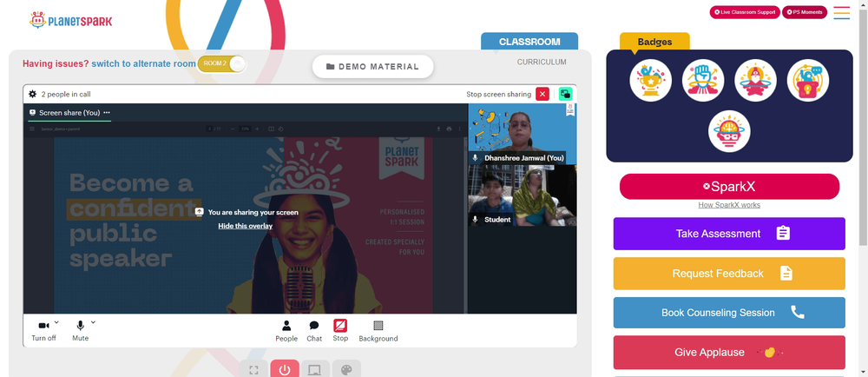The image size is (868, 377).
Task: Click the Student microphone icon
Action: pyautogui.click(x=475, y=219)
